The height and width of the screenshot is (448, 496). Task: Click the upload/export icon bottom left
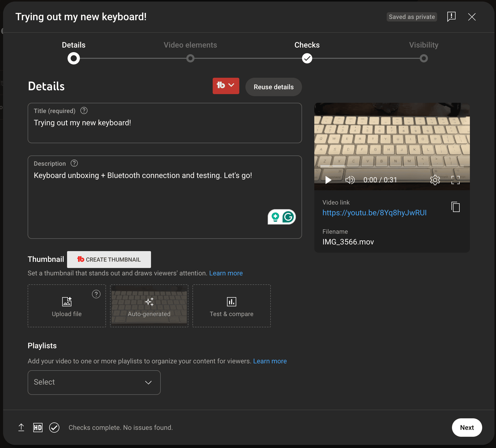click(x=21, y=427)
